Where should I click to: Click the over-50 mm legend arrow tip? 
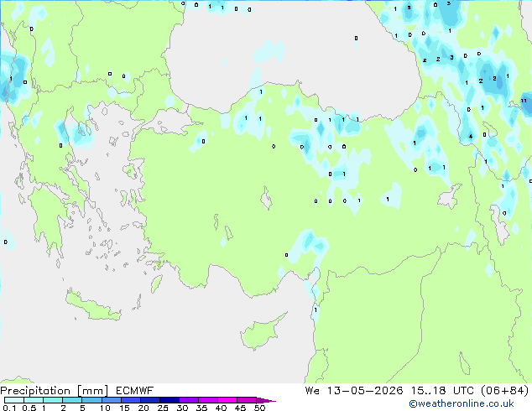pos(266,400)
